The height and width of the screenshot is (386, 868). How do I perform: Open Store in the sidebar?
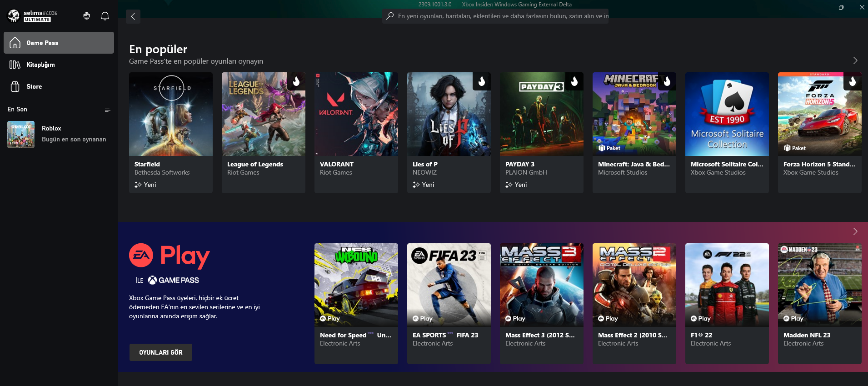pos(59,86)
